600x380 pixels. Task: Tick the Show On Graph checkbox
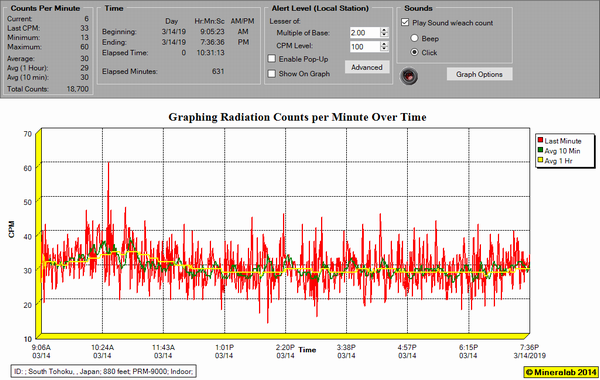pos(272,73)
